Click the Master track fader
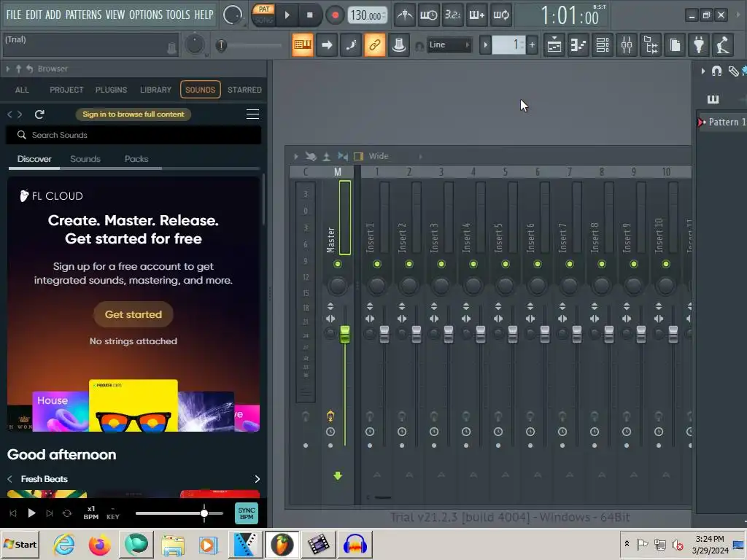This screenshot has height=560, width=747. click(x=344, y=334)
